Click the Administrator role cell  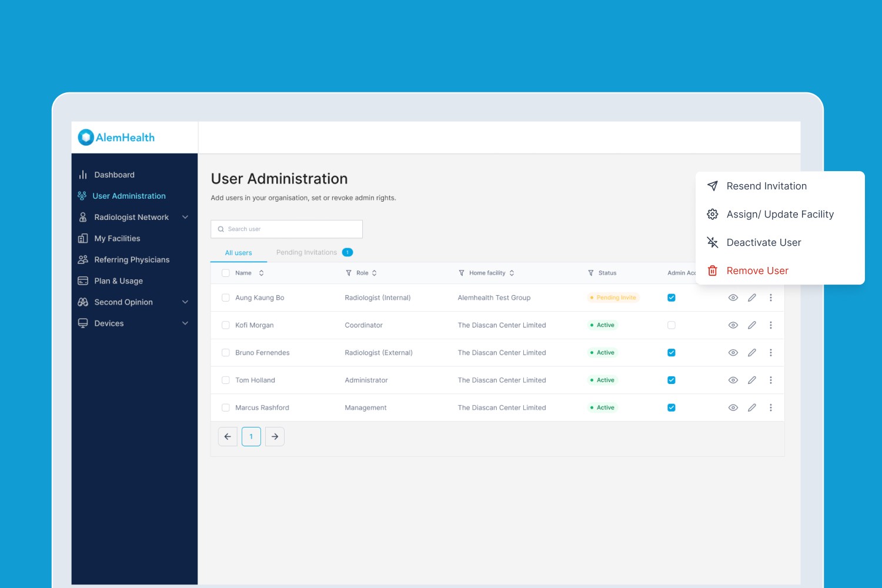coord(366,380)
